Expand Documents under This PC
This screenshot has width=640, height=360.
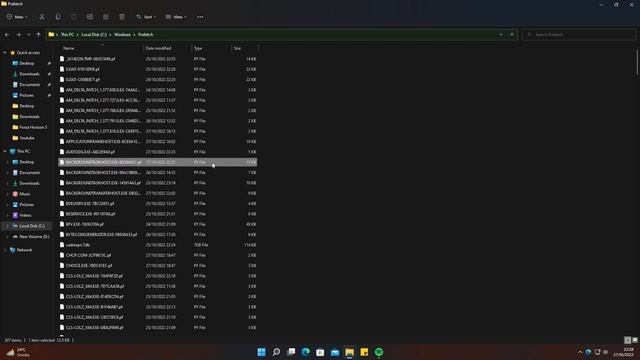click(x=8, y=173)
